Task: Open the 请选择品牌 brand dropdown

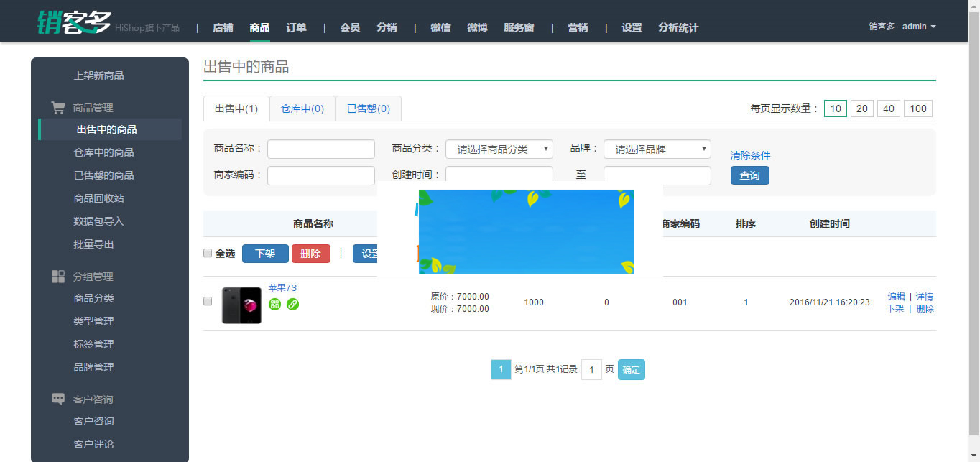Action: [656, 149]
